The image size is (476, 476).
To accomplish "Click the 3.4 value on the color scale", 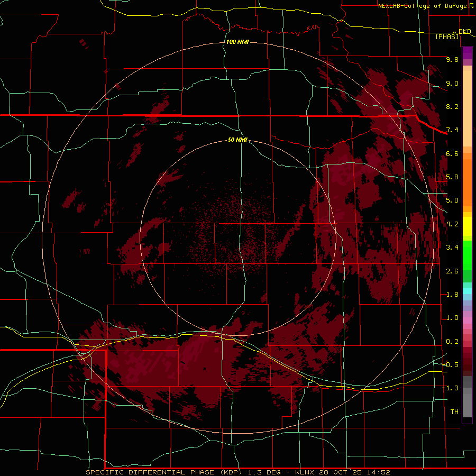I will (x=452, y=248).
